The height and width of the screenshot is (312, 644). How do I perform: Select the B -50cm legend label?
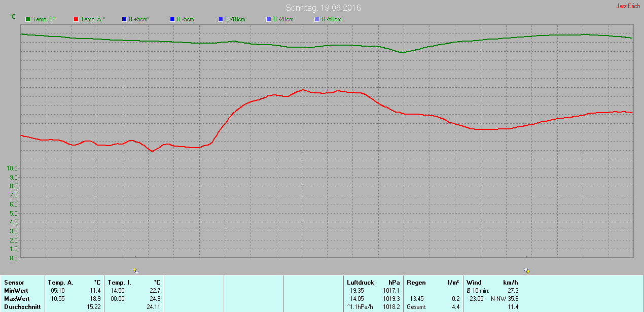tap(331, 19)
